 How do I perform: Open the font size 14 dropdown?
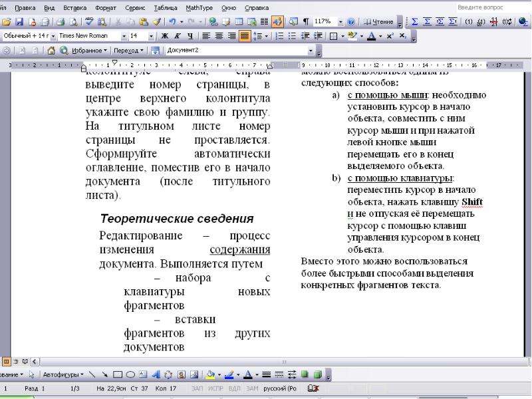(x=151, y=36)
